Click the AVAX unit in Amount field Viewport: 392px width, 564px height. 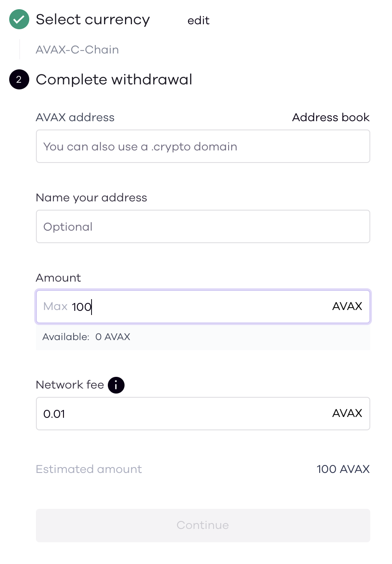pyautogui.click(x=347, y=306)
